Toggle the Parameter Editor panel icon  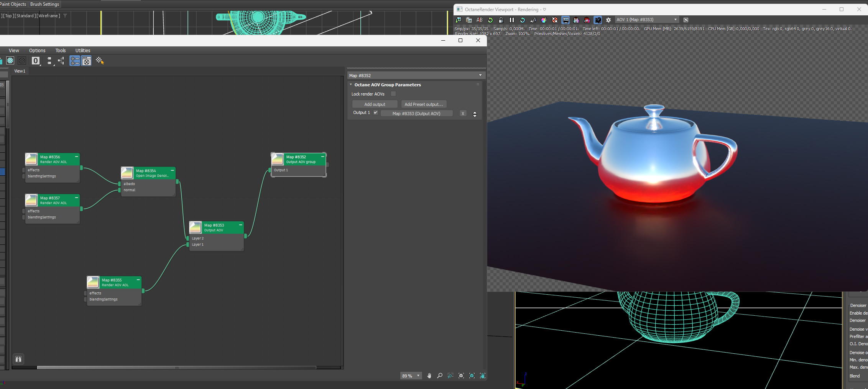pos(87,61)
